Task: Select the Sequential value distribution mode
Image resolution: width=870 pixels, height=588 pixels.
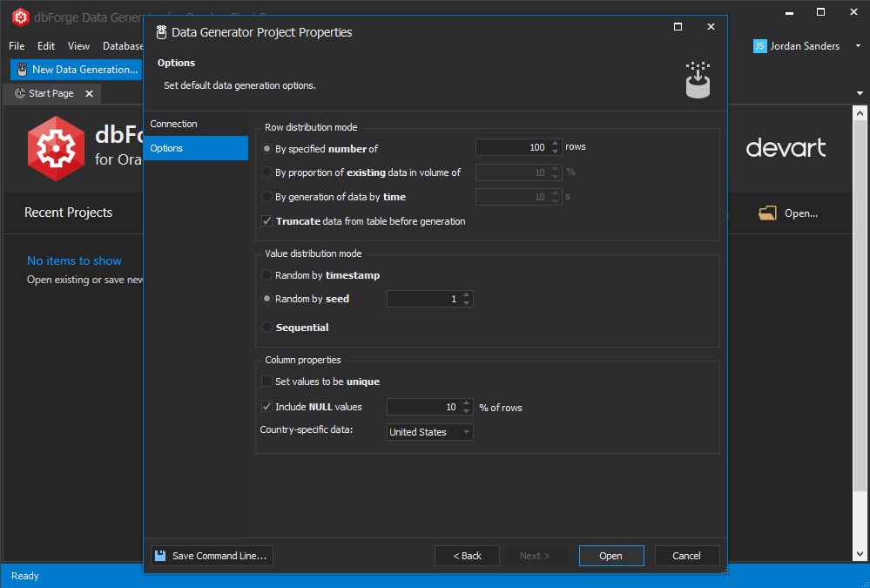Action: pyautogui.click(x=266, y=327)
